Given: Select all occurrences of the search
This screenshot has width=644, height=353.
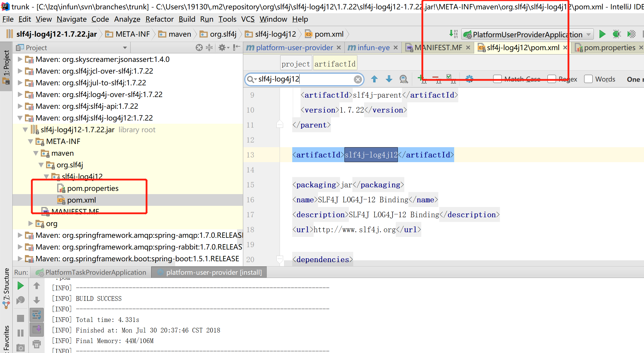Looking at the screenshot, I should pos(451,79).
